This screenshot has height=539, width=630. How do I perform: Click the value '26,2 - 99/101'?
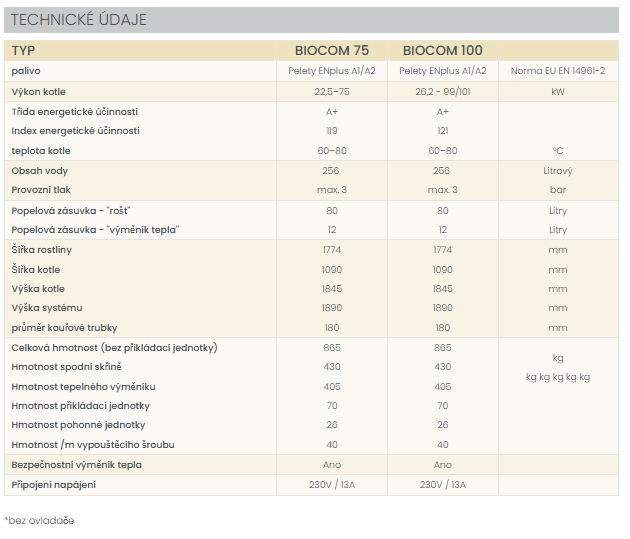tap(442, 92)
